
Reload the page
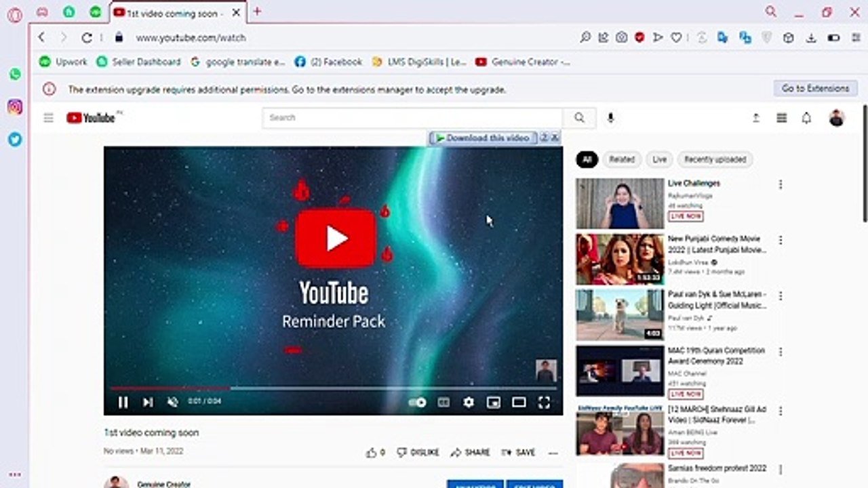87,38
